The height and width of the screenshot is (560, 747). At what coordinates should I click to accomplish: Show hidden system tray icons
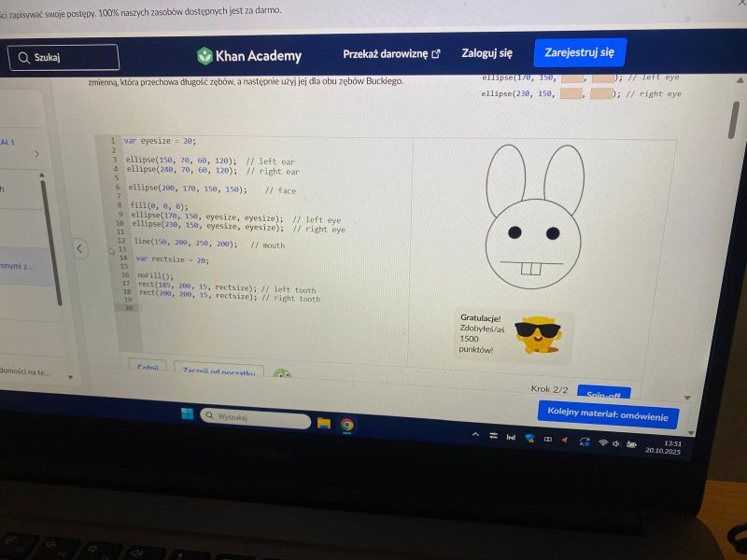[476, 435]
